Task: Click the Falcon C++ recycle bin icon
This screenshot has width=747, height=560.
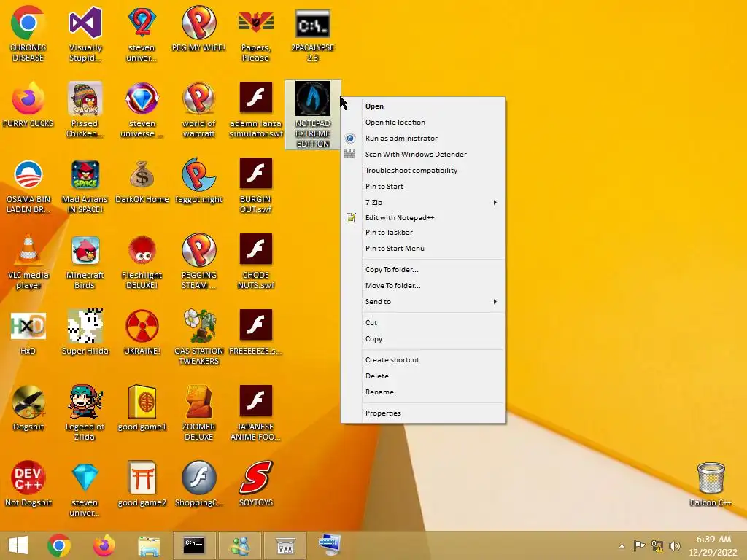Action: click(711, 484)
